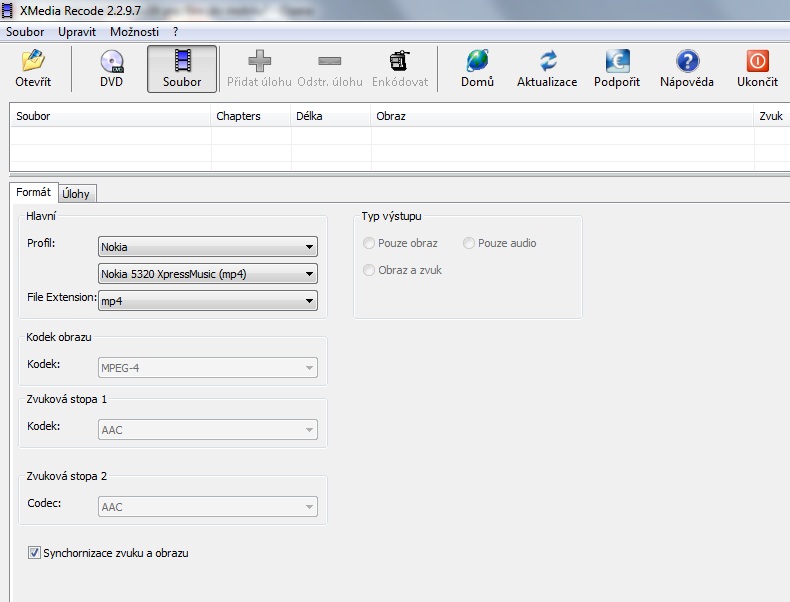Open the question mark help menu
Screen dimensions: 790x602
(x=175, y=32)
